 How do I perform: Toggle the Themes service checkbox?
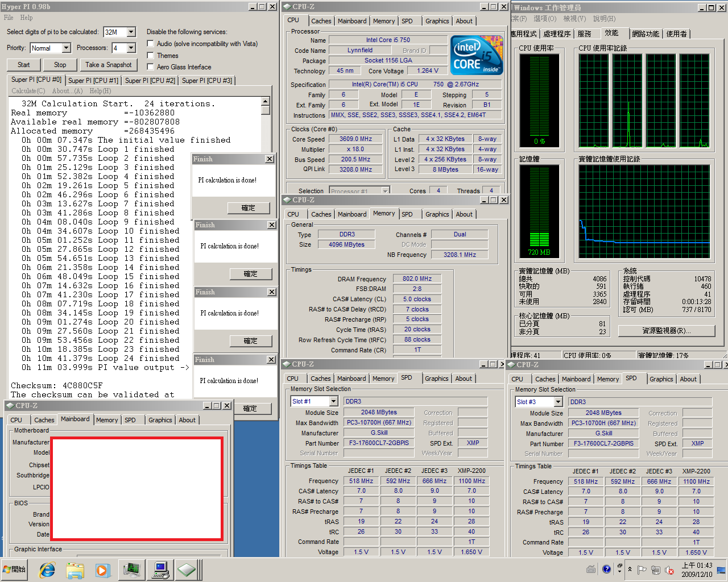(x=151, y=55)
